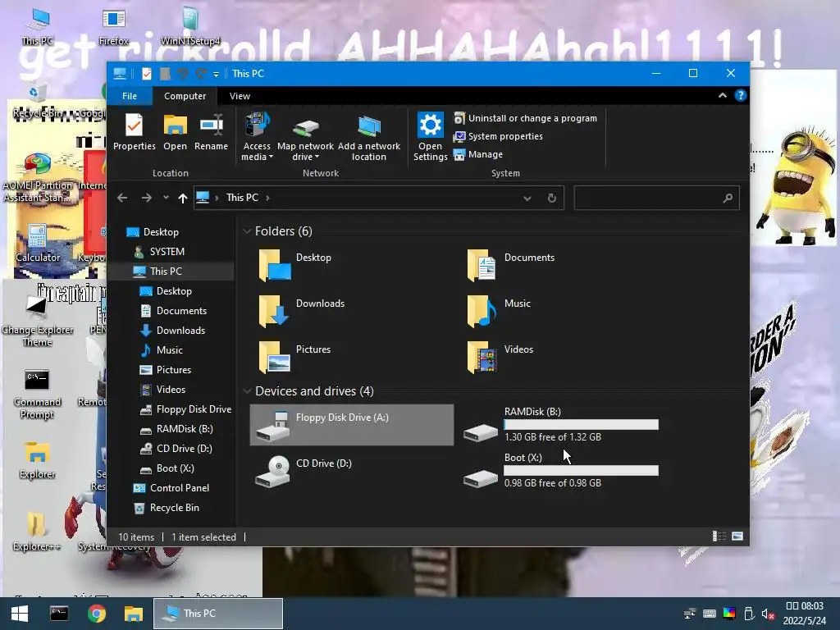Select the CD Drive (D:) in main pane
Viewport: 840px width, 630px height.
[351, 471]
